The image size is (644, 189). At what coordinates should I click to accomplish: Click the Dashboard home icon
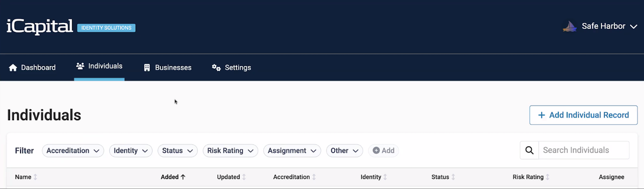click(x=13, y=68)
